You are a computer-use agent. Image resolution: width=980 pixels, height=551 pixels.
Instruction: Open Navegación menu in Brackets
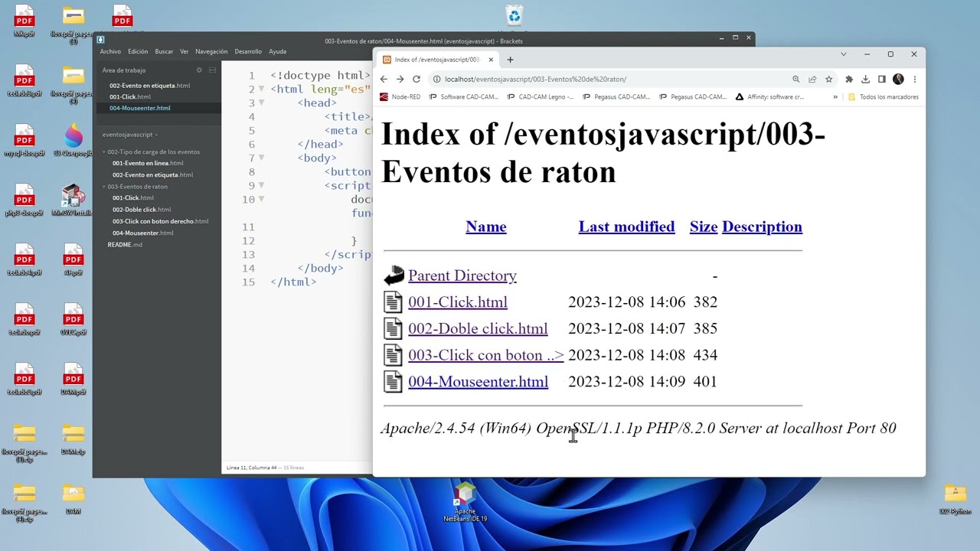211,51
